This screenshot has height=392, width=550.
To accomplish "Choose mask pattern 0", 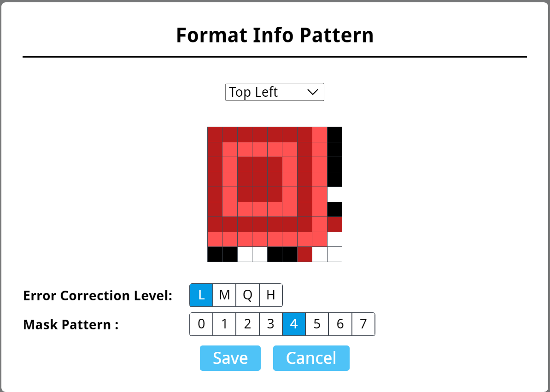I will pyautogui.click(x=201, y=324).
